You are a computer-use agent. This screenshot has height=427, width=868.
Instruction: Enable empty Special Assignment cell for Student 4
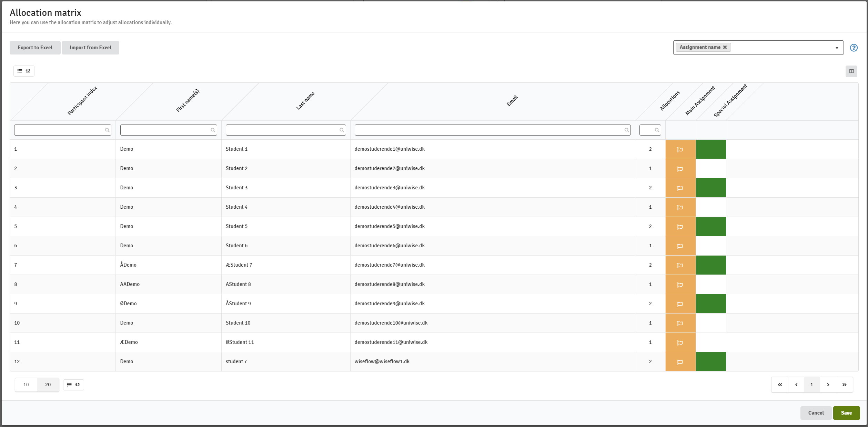[x=711, y=207]
